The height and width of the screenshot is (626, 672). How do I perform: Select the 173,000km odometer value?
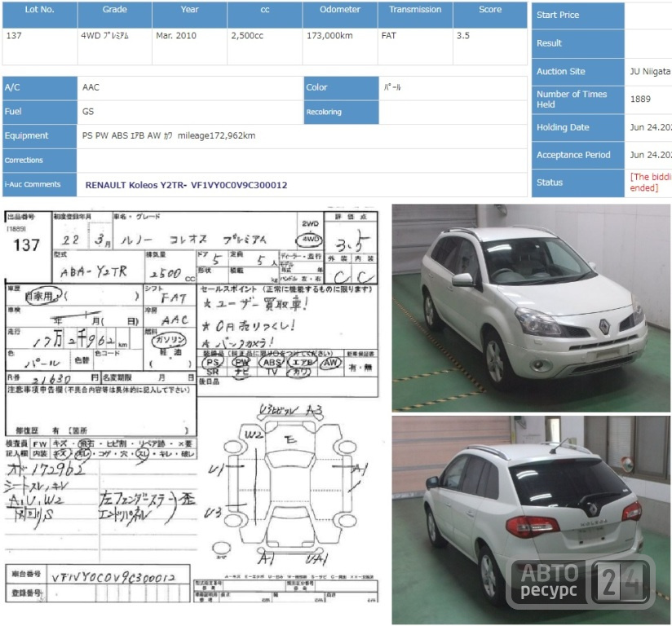329,36
